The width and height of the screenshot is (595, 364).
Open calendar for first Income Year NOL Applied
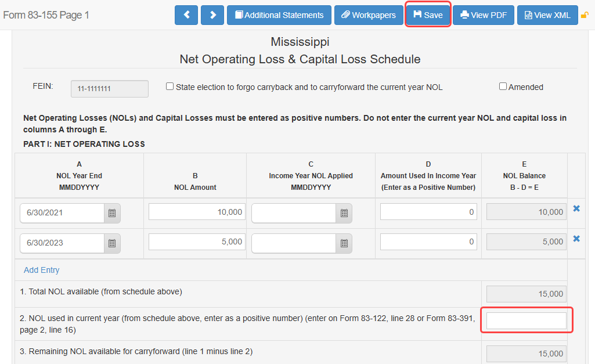point(344,213)
